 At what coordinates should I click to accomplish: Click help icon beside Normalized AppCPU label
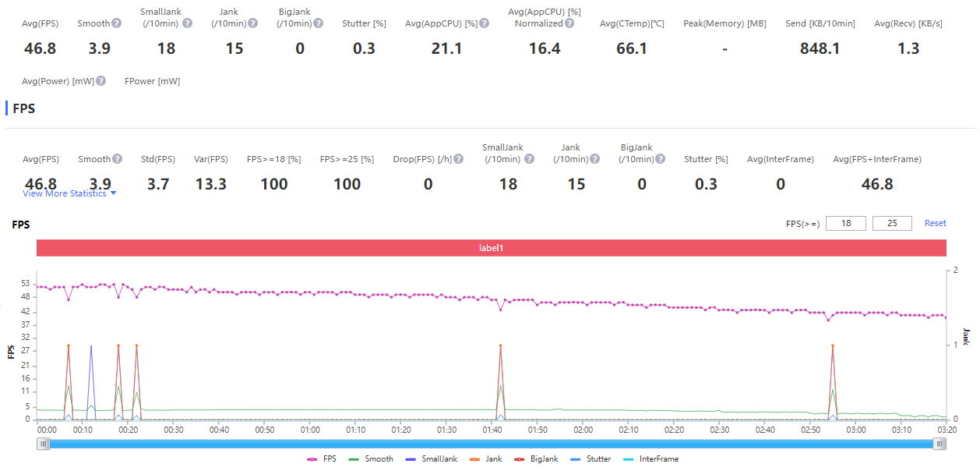coord(569,23)
